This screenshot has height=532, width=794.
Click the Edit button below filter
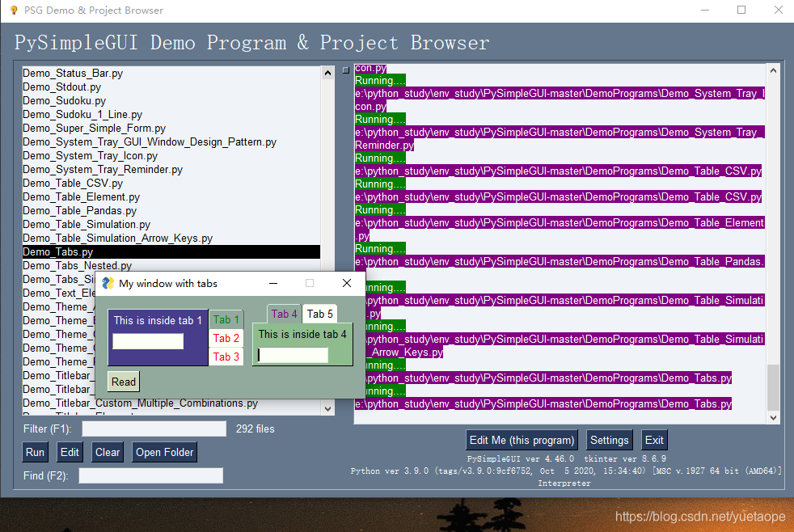[x=70, y=452]
